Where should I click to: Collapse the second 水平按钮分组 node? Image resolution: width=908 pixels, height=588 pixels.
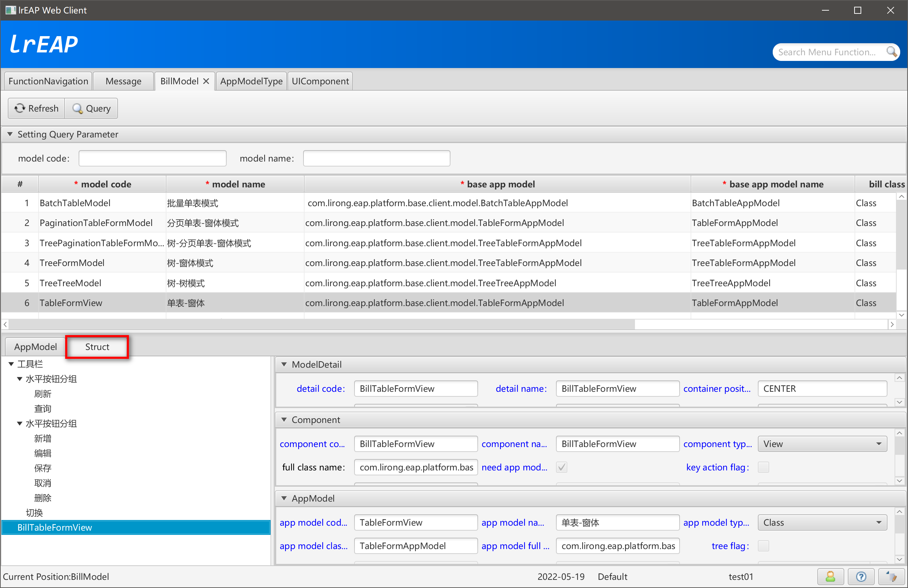[x=20, y=423]
